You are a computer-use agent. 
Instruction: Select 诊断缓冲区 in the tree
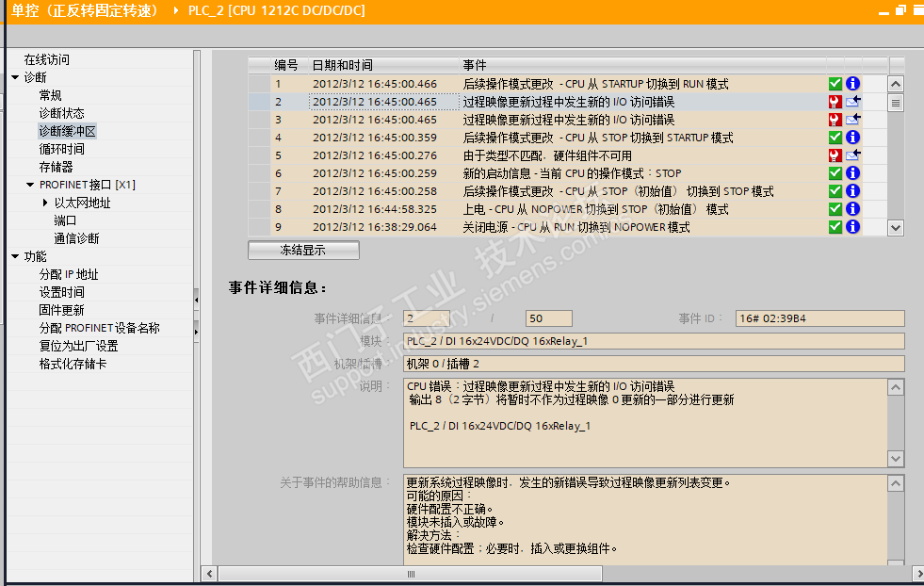pyautogui.click(x=67, y=131)
